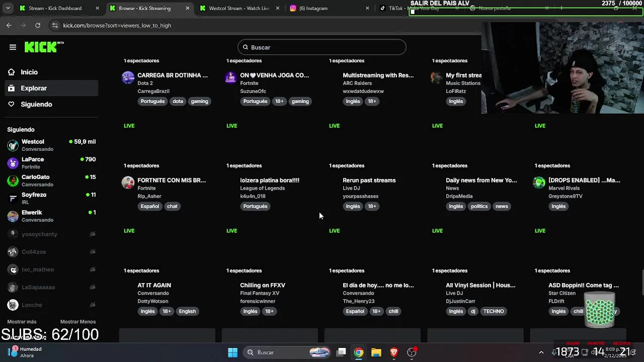Image resolution: width=644 pixels, height=362 pixels.
Task: Open Soyfrezo in followed list
Action: tap(51, 198)
